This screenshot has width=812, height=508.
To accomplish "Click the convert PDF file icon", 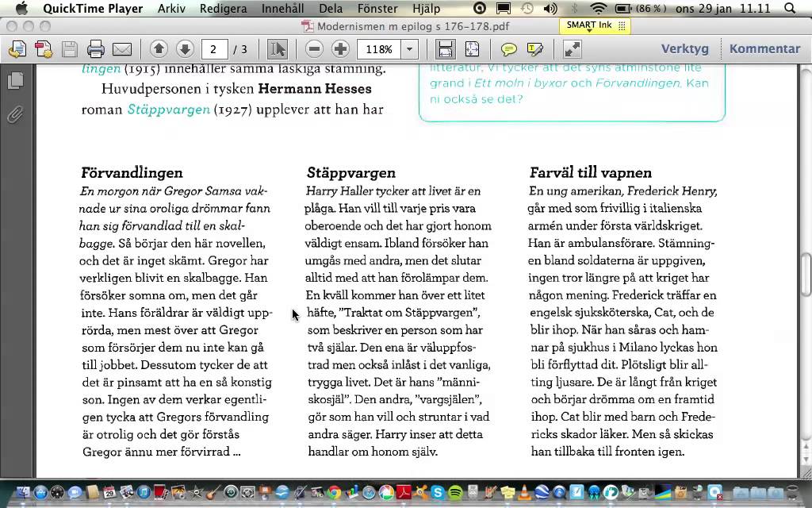I will (x=44, y=49).
